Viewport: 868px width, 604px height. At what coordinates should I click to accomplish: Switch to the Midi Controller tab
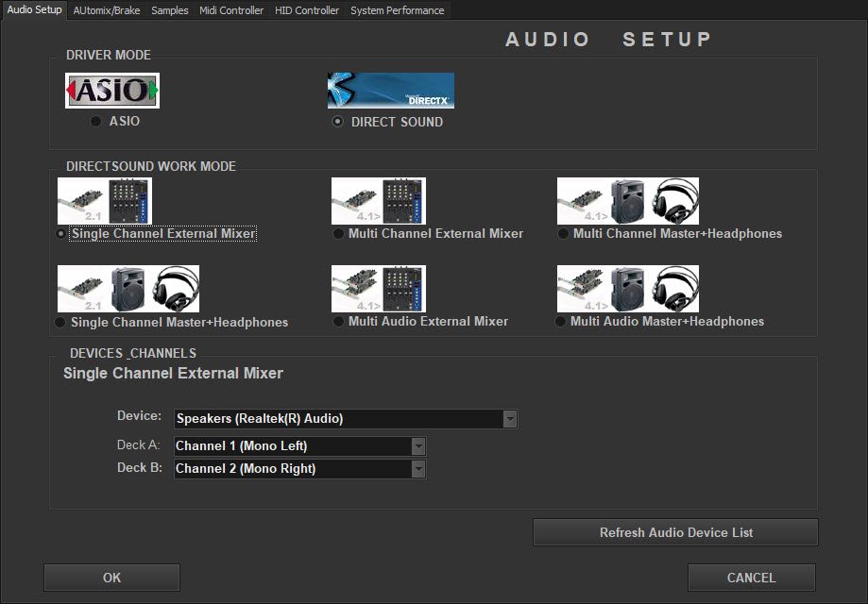231,10
